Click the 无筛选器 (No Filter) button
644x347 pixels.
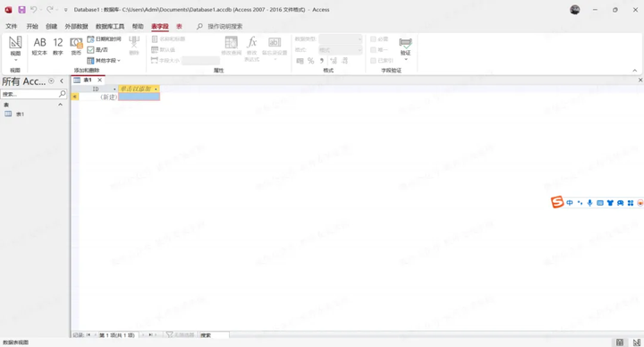180,335
